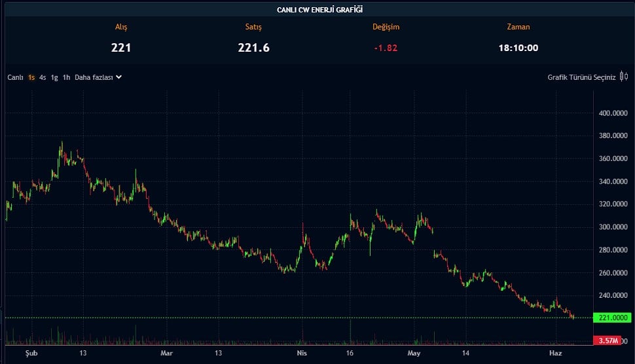Click the Zaman value 18:10:00
Viewport: 635px width, 364px height.
(518, 47)
